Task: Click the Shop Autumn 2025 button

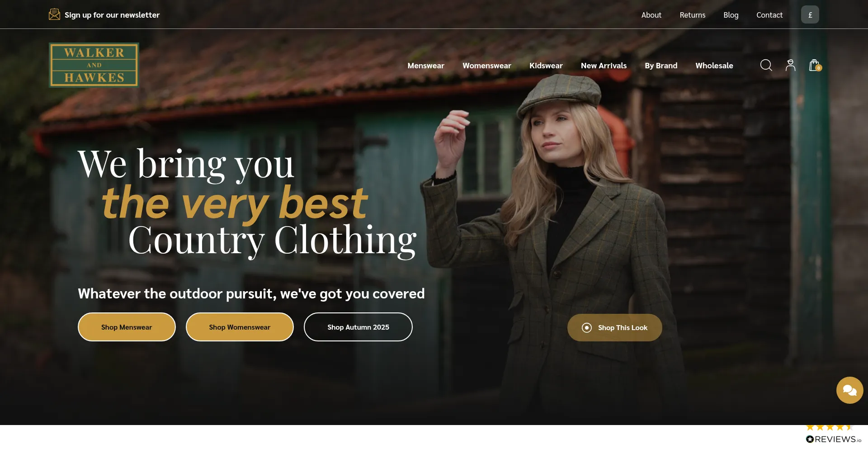Action: (x=358, y=327)
